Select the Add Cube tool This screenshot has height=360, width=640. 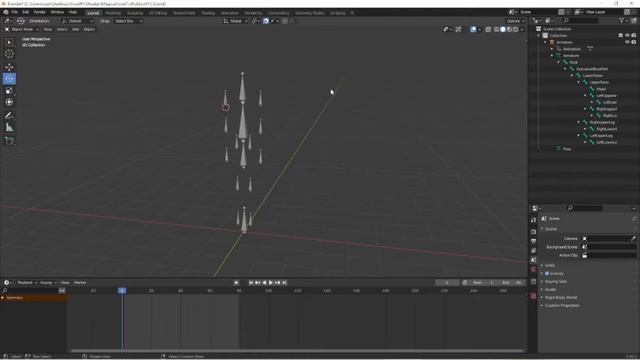click(x=9, y=141)
